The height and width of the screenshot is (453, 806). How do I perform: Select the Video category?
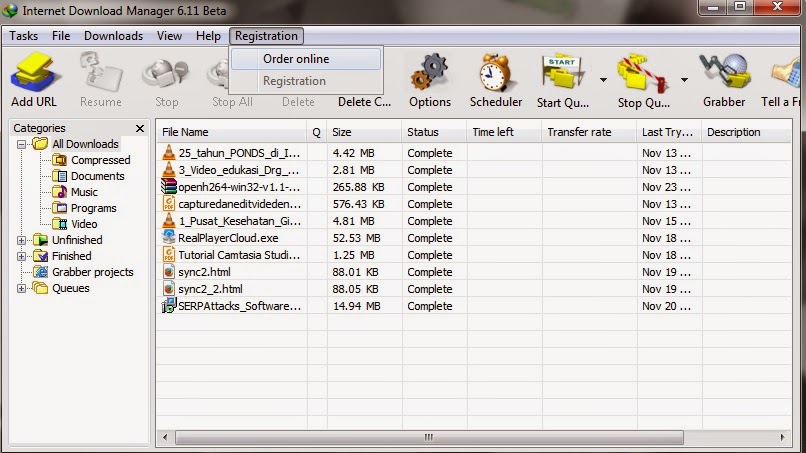point(84,224)
